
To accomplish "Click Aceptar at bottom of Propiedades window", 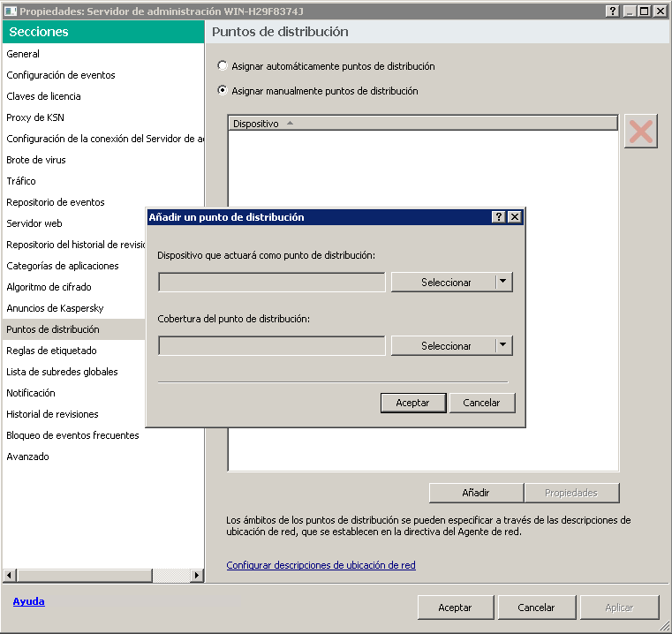I will point(456,608).
